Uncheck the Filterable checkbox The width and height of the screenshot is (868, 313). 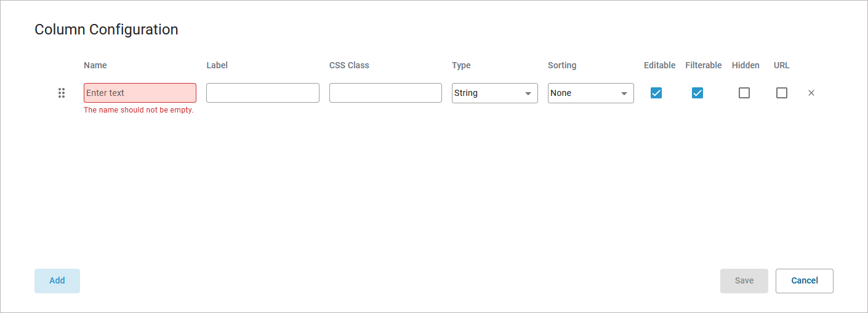point(697,93)
